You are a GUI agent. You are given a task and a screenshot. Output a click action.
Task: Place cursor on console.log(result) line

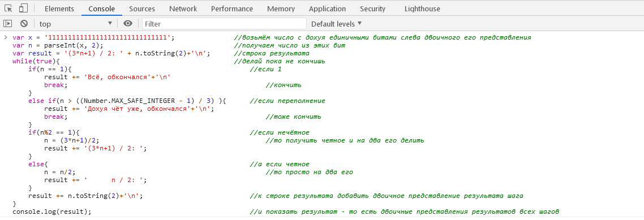pyautogui.click(x=52, y=212)
